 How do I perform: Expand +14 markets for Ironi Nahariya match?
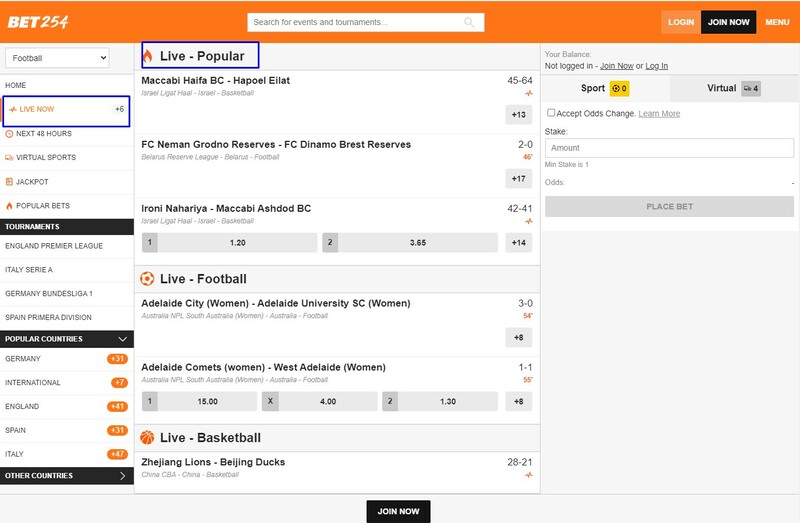coord(519,243)
